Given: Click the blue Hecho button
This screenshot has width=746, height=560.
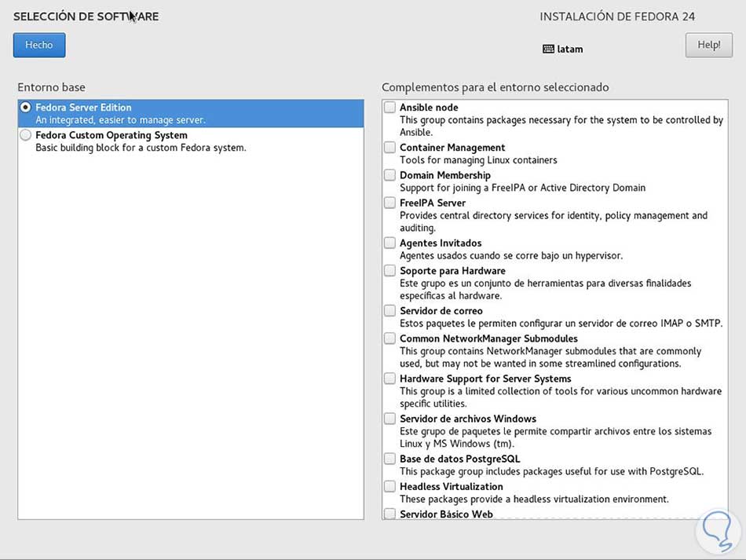Looking at the screenshot, I should [39, 46].
